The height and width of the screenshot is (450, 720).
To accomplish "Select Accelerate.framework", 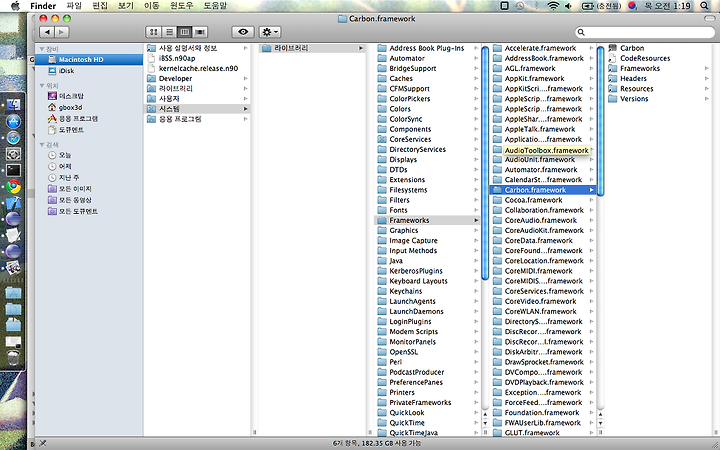I will tap(543, 48).
